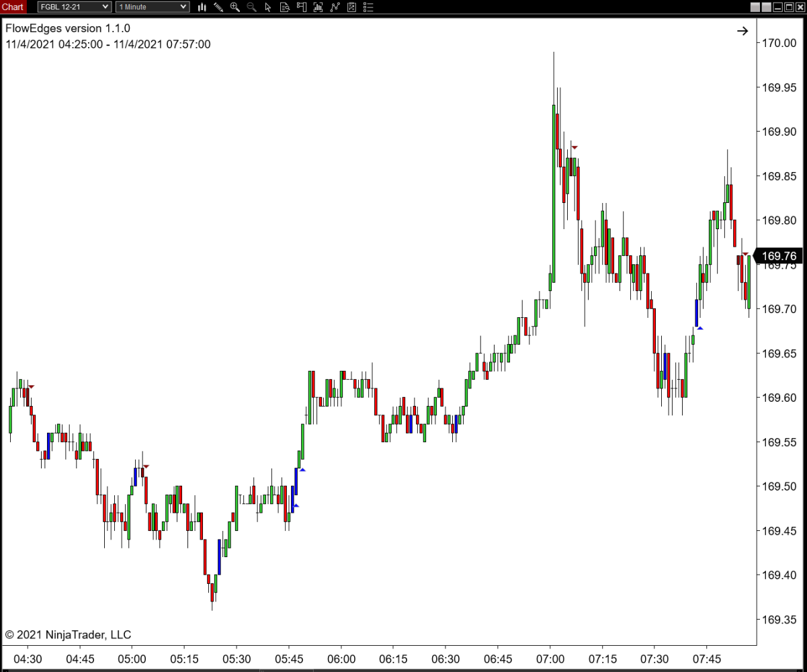This screenshot has height=672, width=807.
Task: Open the bar type icon in toolbar
Action: pos(202,7)
